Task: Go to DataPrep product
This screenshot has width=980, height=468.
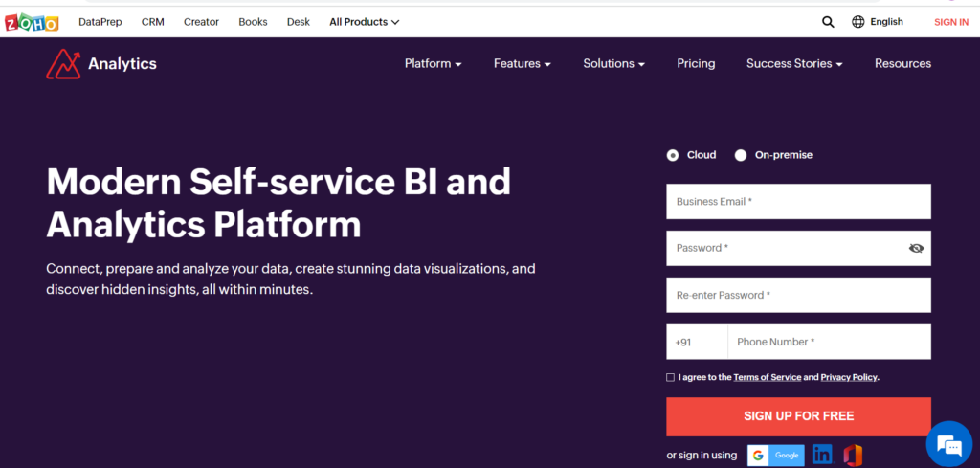Action: [x=100, y=22]
